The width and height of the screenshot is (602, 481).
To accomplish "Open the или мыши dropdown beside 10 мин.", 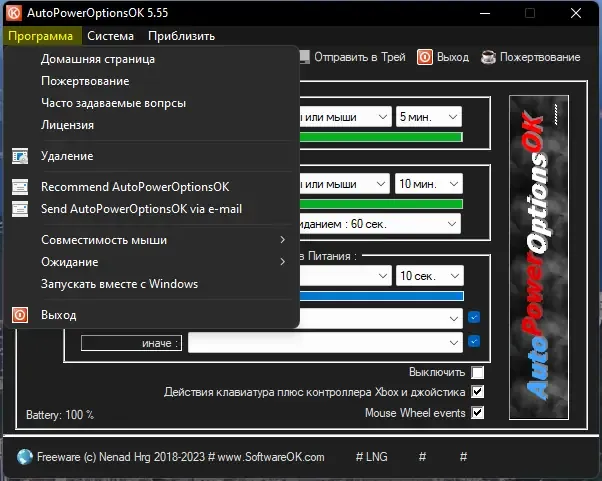I will tap(344, 184).
